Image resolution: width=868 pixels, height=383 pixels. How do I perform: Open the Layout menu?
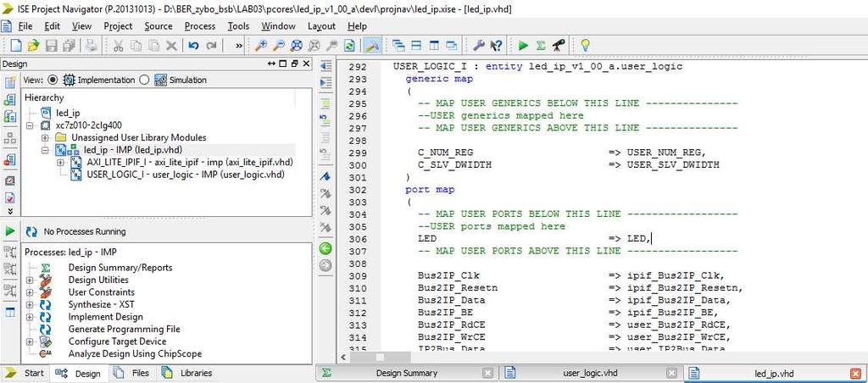[x=321, y=26]
